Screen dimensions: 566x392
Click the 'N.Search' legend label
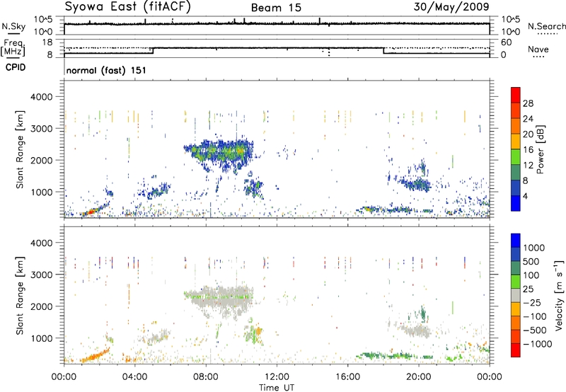[x=546, y=26]
